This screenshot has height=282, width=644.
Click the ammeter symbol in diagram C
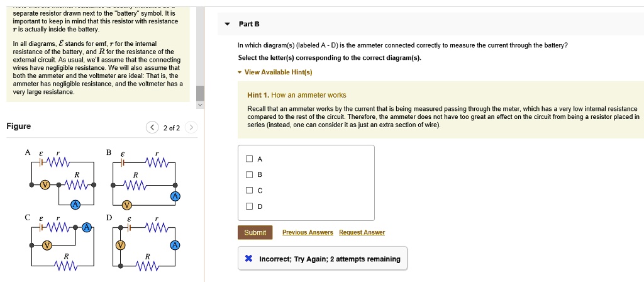click(86, 227)
